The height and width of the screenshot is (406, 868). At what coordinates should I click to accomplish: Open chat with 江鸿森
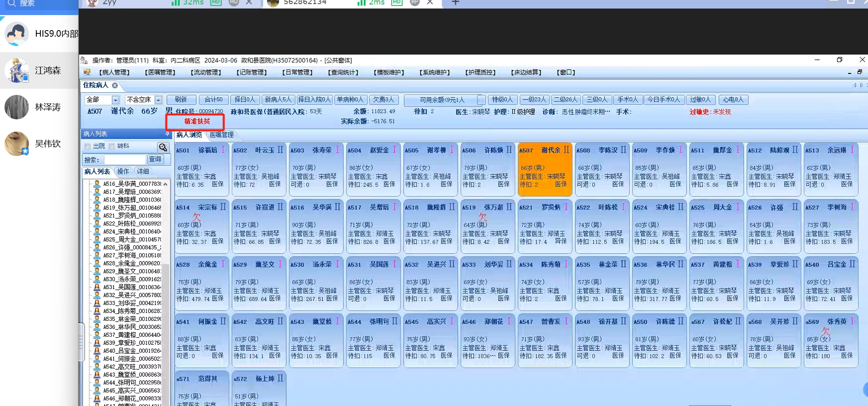[39, 70]
